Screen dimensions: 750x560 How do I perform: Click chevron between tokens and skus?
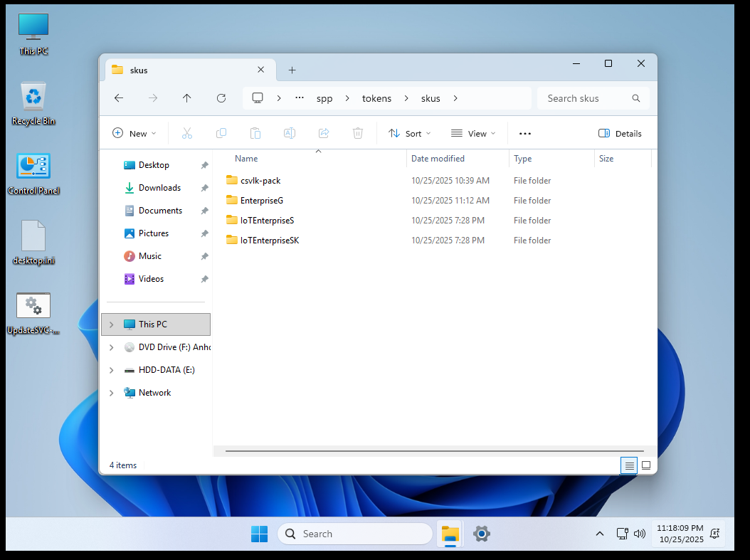pos(406,98)
